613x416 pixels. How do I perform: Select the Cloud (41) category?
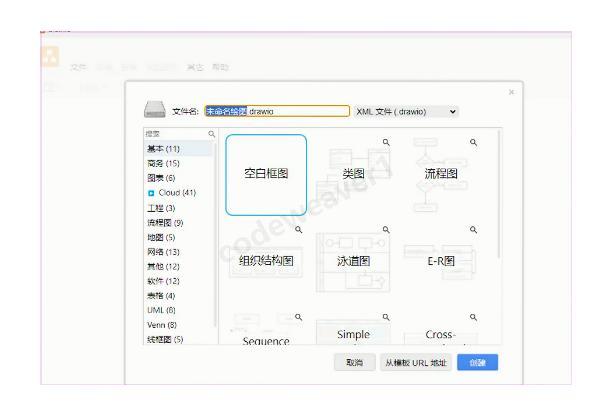point(179,193)
